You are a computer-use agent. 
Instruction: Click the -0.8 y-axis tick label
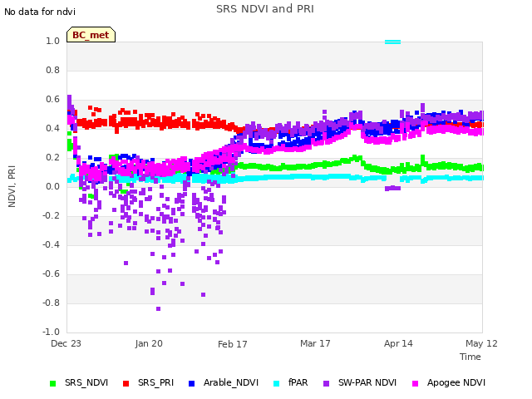tap(51, 303)
